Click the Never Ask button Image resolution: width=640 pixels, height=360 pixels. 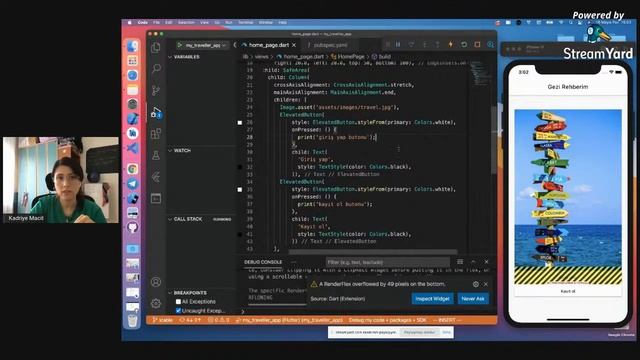tap(473, 299)
